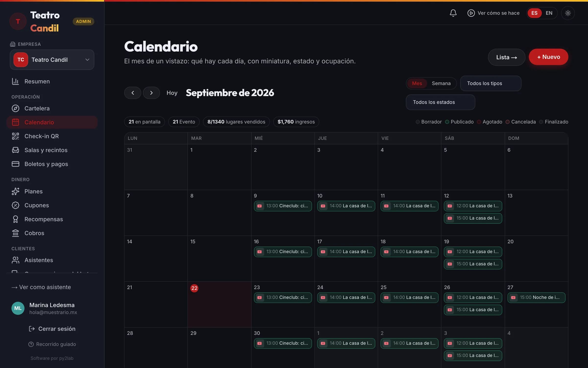This screenshot has height=368, width=588.
Task: Click the Cobros bank icon
Action: pyautogui.click(x=15, y=233)
